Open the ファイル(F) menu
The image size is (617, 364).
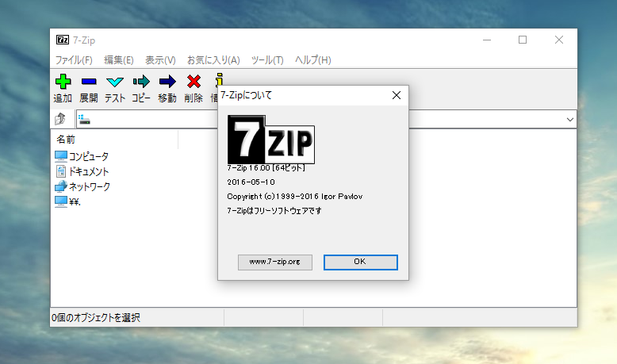pyautogui.click(x=74, y=60)
